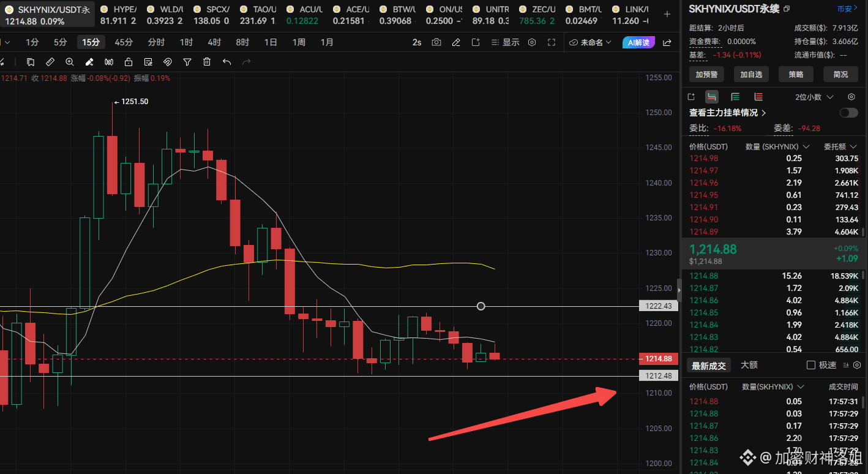This screenshot has height=474, width=868.
Task: Click the sell order row at 1214.98
Action: [774, 158]
